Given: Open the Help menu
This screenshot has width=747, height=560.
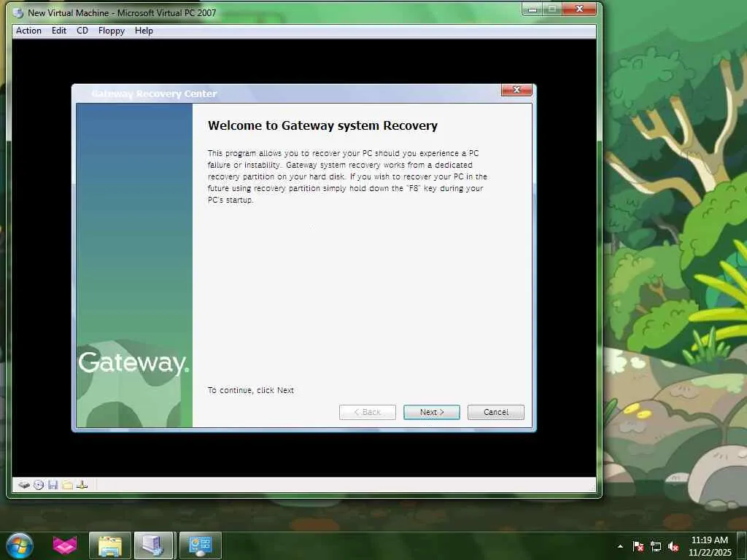Looking at the screenshot, I should pos(144,31).
